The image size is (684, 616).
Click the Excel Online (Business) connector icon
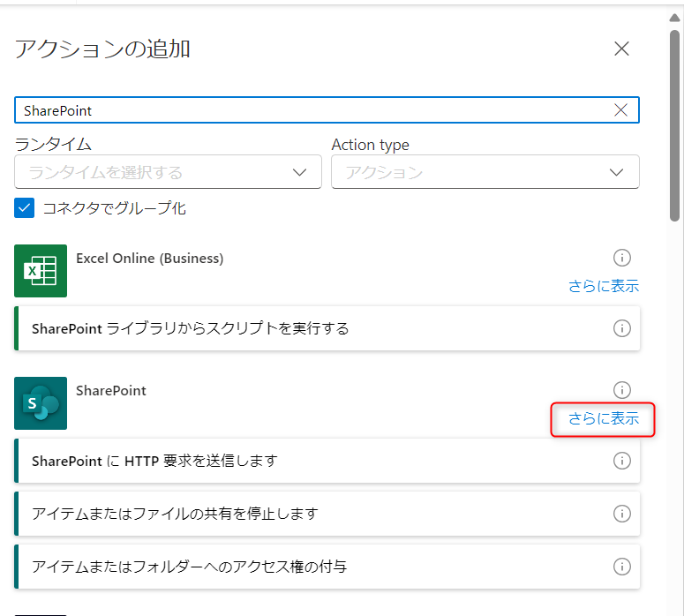pyautogui.click(x=41, y=270)
